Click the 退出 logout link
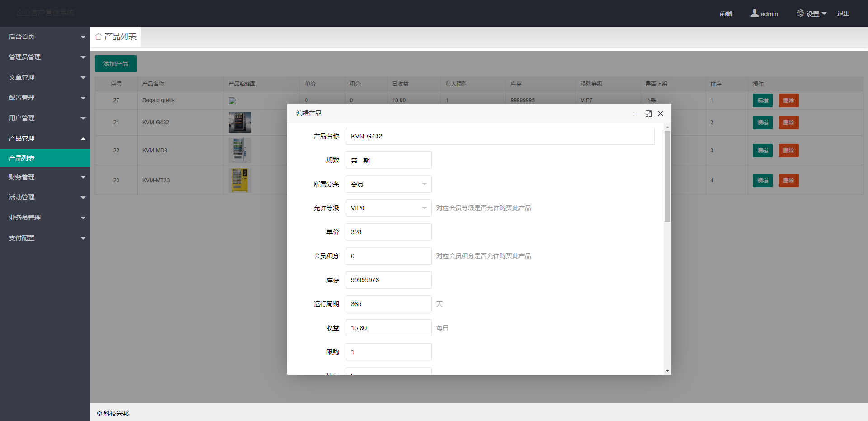The image size is (868, 421). [x=843, y=14]
